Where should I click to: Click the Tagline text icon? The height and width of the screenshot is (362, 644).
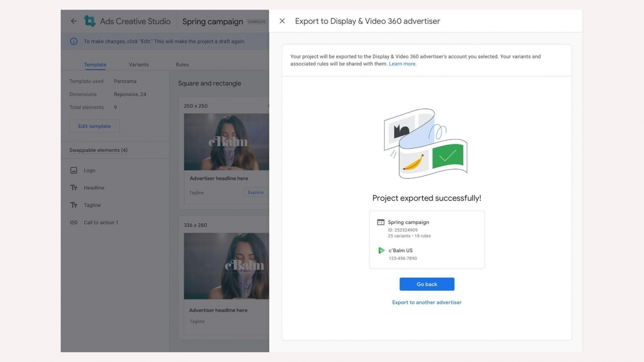click(74, 205)
